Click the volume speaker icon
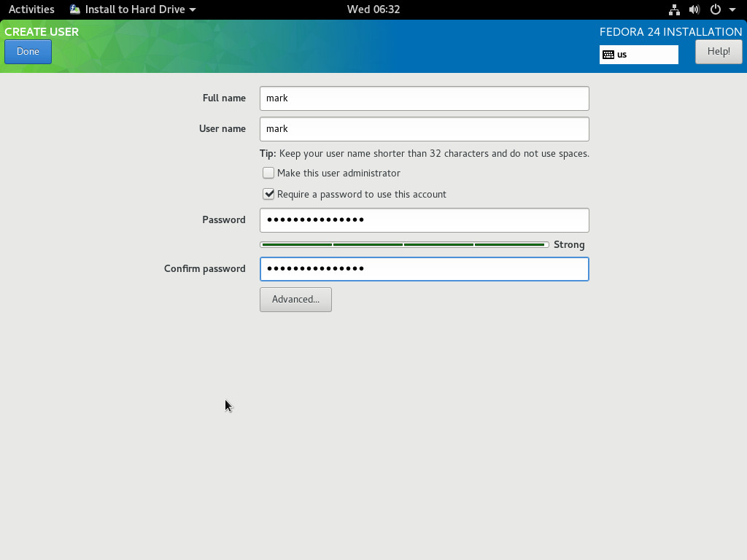The image size is (747, 560). click(694, 10)
